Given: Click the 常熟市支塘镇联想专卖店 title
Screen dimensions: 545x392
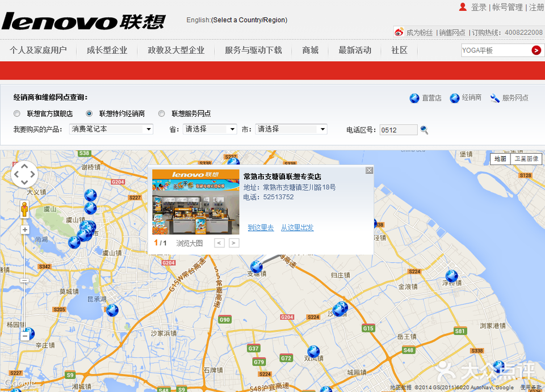Looking at the screenshot, I should coord(282,177).
